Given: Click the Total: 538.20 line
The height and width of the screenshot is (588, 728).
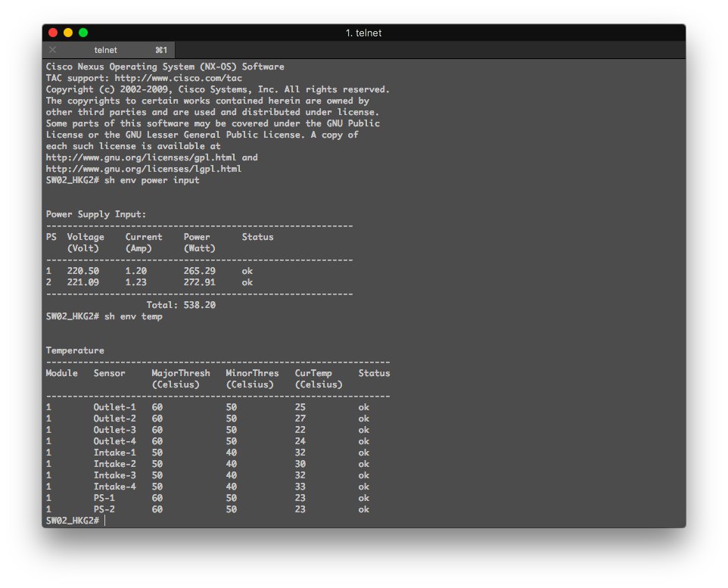Looking at the screenshot, I should (181, 305).
